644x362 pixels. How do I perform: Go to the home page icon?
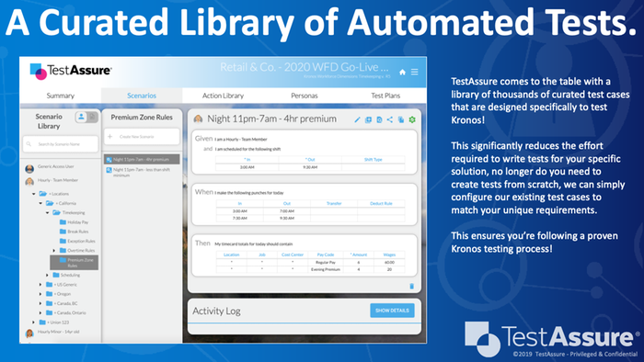pyautogui.click(x=403, y=73)
